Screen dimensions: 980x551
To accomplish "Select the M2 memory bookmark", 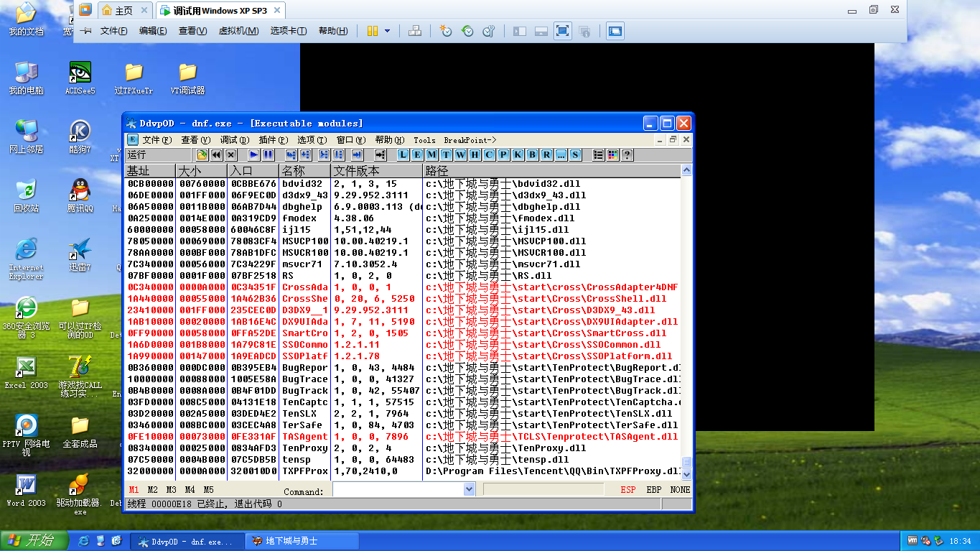I will (x=153, y=489).
